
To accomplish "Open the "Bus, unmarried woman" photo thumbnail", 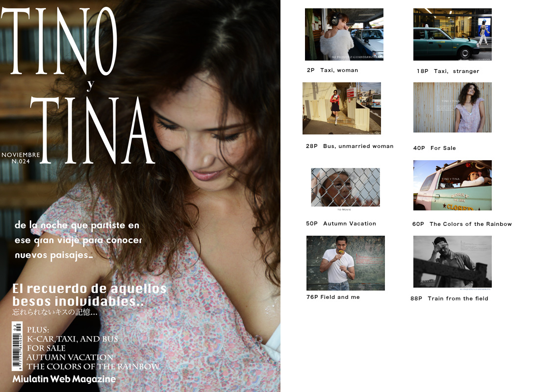I will [342, 108].
